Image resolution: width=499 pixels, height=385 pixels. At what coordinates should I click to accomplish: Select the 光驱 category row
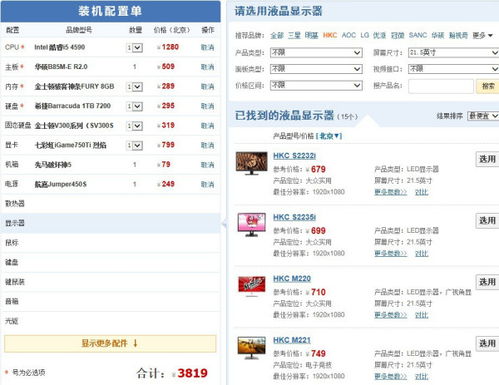click(x=110, y=321)
